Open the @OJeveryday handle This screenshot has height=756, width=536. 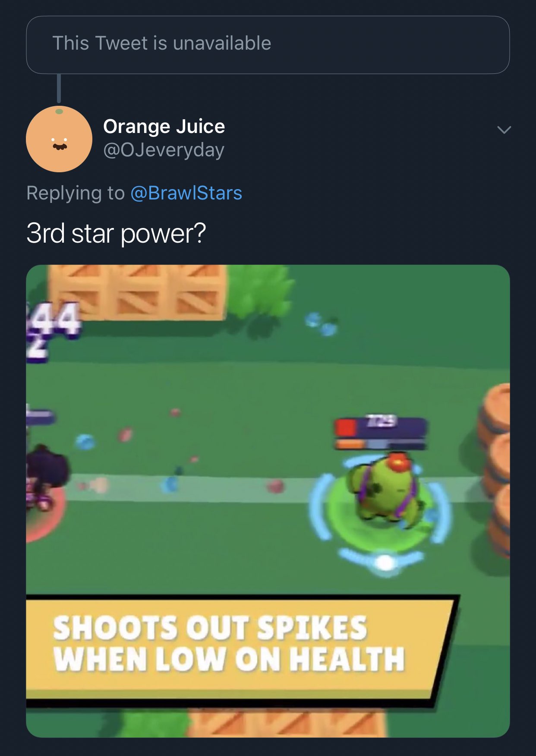click(164, 150)
